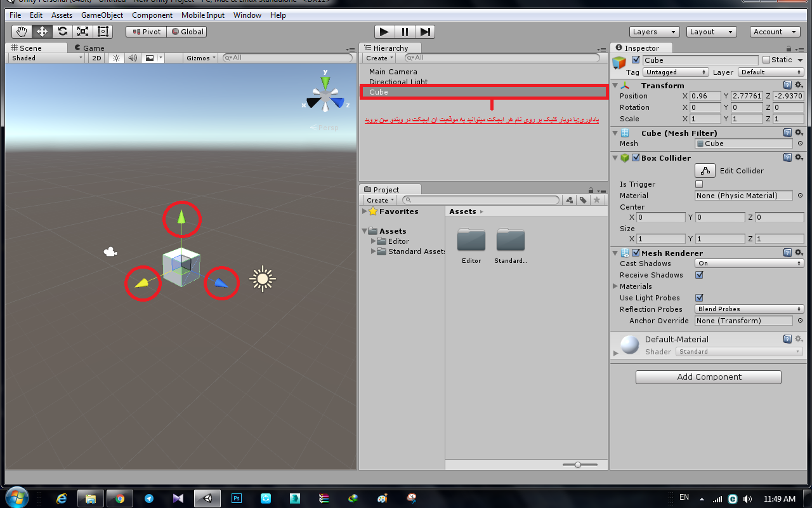This screenshot has width=812, height=508.
Task: Toggle the Cube active checkbox
Action: tap(636, 60)
